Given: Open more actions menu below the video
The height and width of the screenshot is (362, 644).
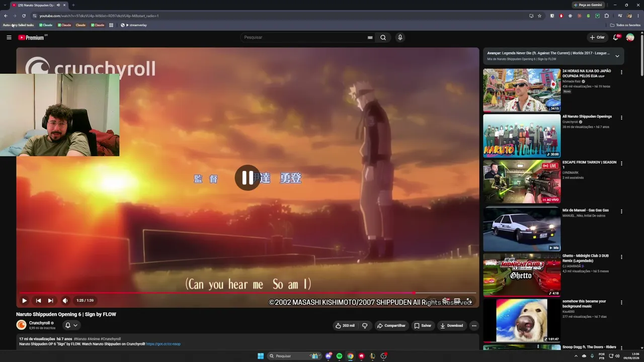Looking at the screenshot, I should tap(474, 325).
